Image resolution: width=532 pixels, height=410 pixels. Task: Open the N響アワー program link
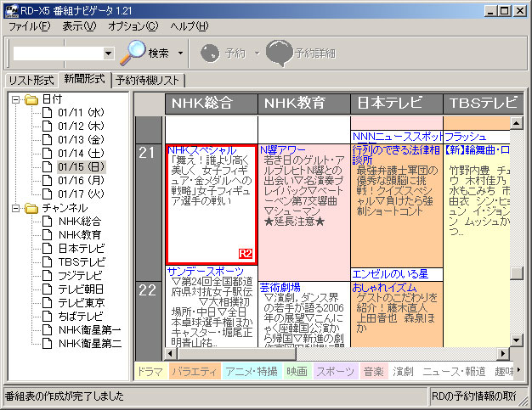[283, 150]
